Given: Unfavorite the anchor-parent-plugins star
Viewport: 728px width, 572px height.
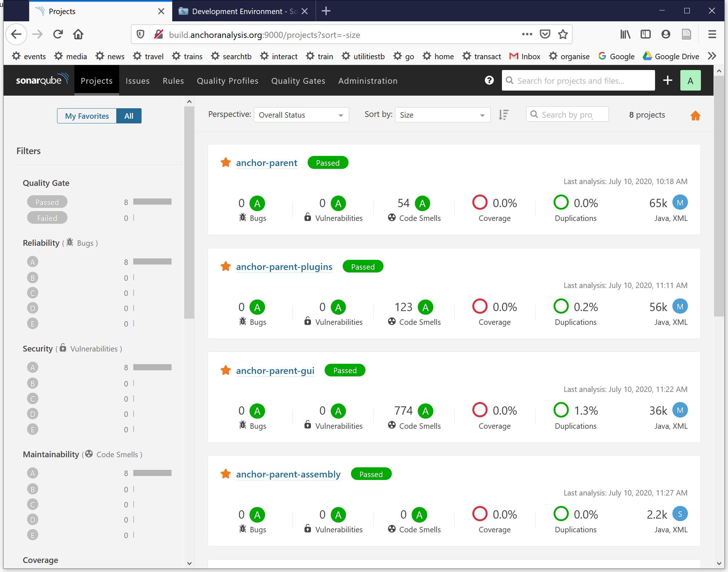Looking at the screenshot, I should (x=226, y=266).
